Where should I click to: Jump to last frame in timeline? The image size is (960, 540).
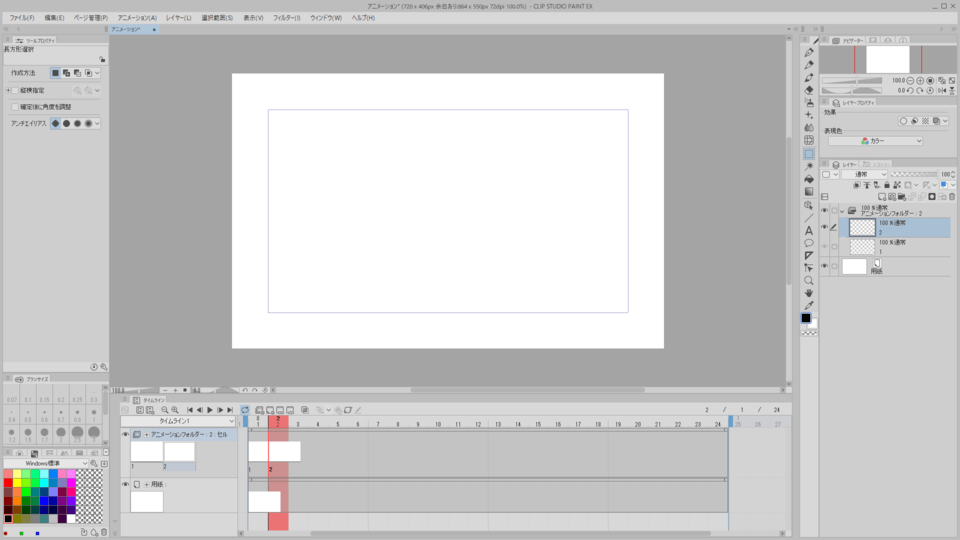tap(230, 410)
